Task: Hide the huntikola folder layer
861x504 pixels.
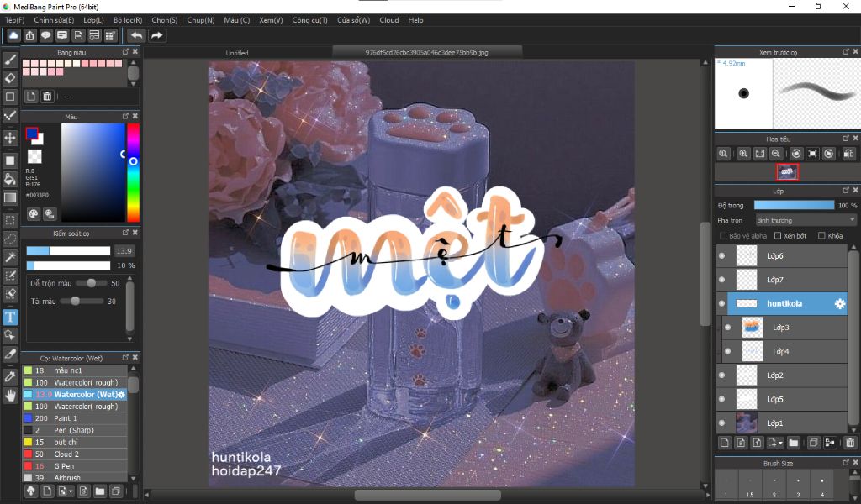Action: 722,304
